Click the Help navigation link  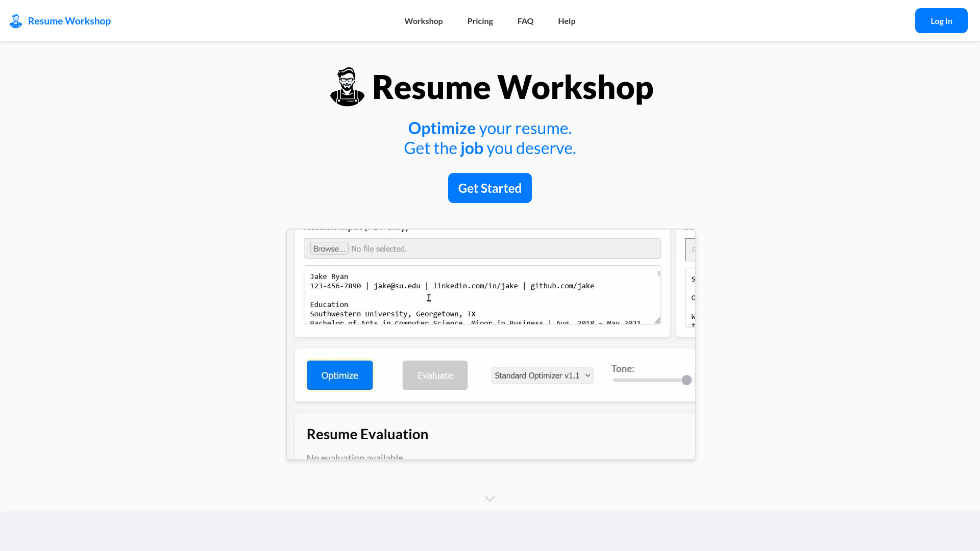point(567,20)
